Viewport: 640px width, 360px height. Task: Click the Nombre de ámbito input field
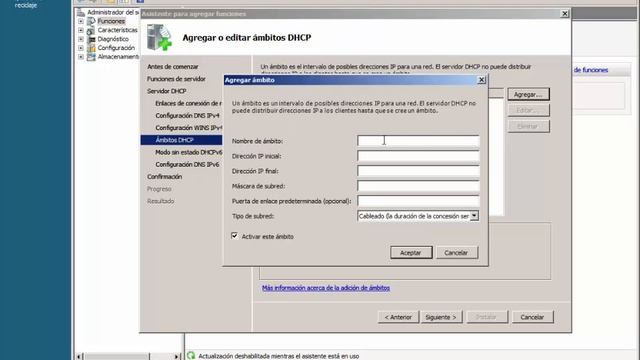418,141
